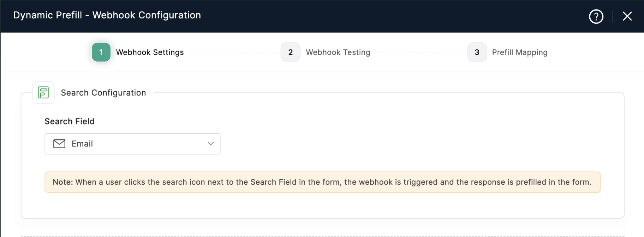Click the step 1 number badge
644x237 pixels.
coord(101,52)
